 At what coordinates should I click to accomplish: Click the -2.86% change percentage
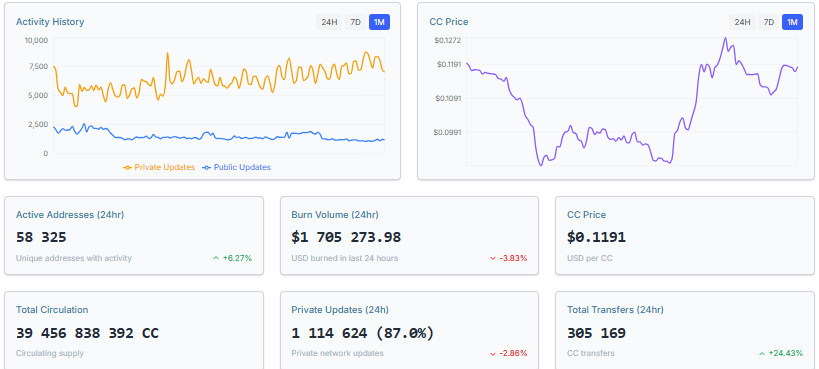[513, 354]
